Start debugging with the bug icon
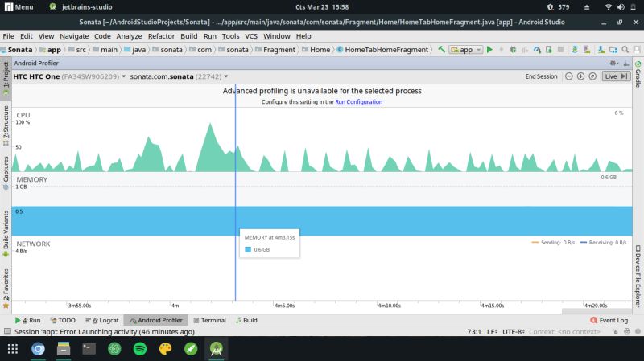 point(513,50)
